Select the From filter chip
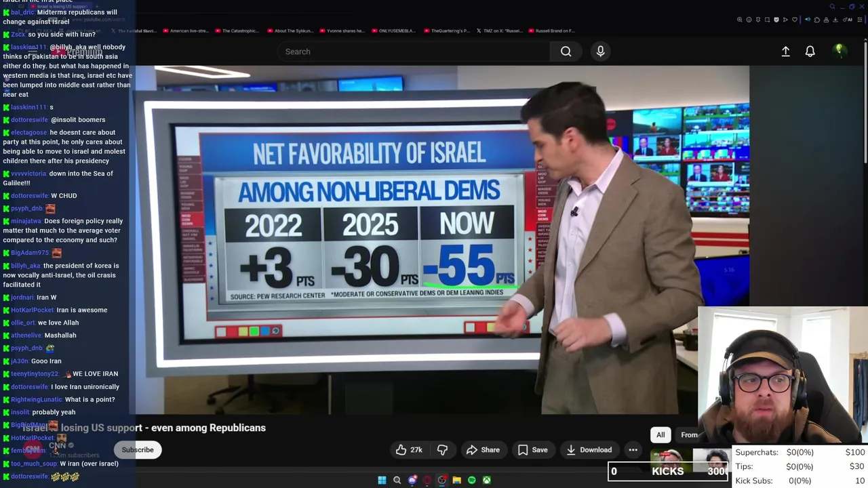This screenshot has height=488, width=868. pos(689,435)
